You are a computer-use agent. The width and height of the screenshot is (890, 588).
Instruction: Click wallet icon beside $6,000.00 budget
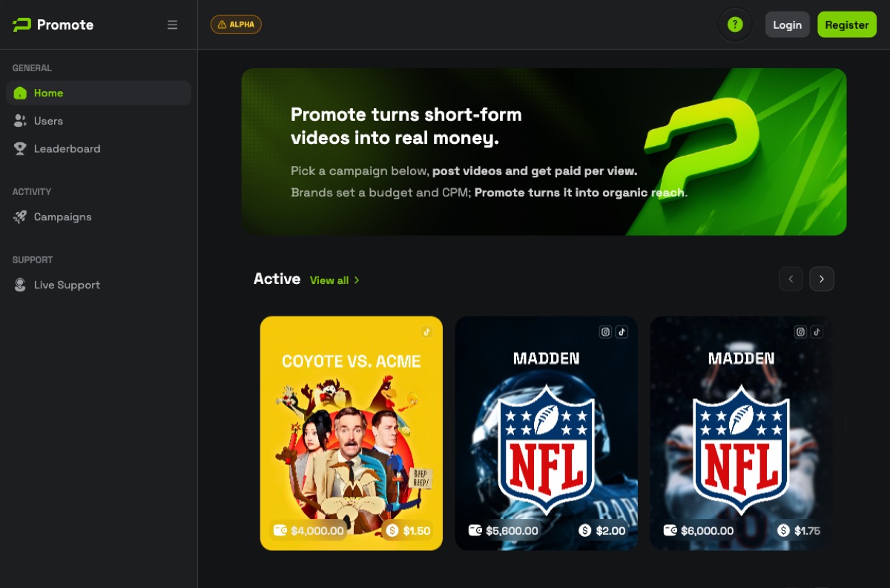pos(670,530)
